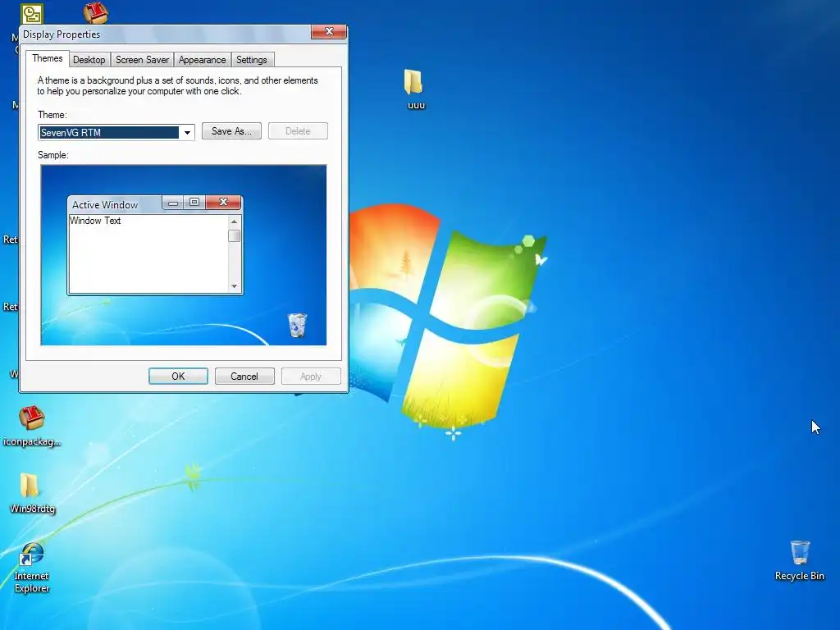This screenshot has width=840, height=630.
Task: Click the Delete theme button
Action: point(298,131)
